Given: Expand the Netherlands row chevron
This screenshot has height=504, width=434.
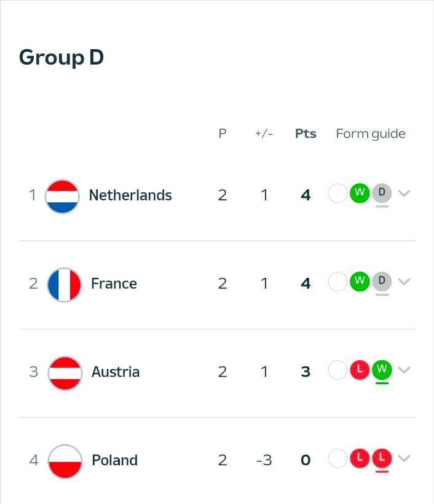Looking at the screenshot, I should pos(404,193).
